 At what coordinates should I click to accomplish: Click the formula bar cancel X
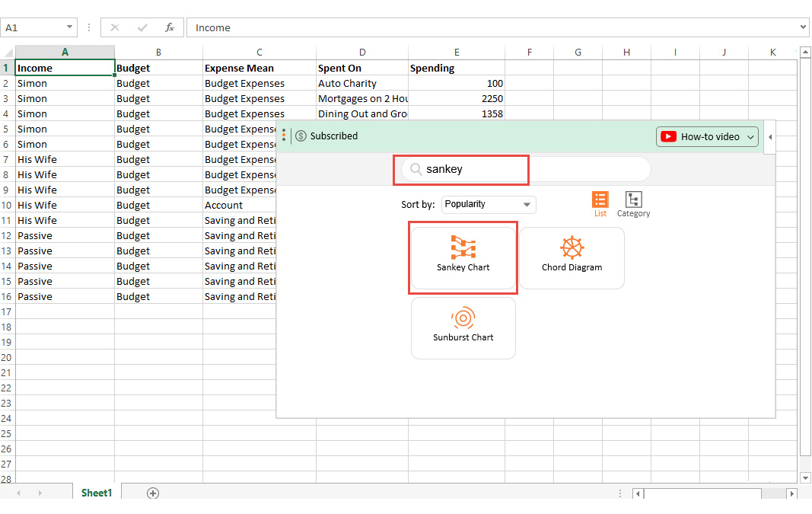(x=115, y=27)
